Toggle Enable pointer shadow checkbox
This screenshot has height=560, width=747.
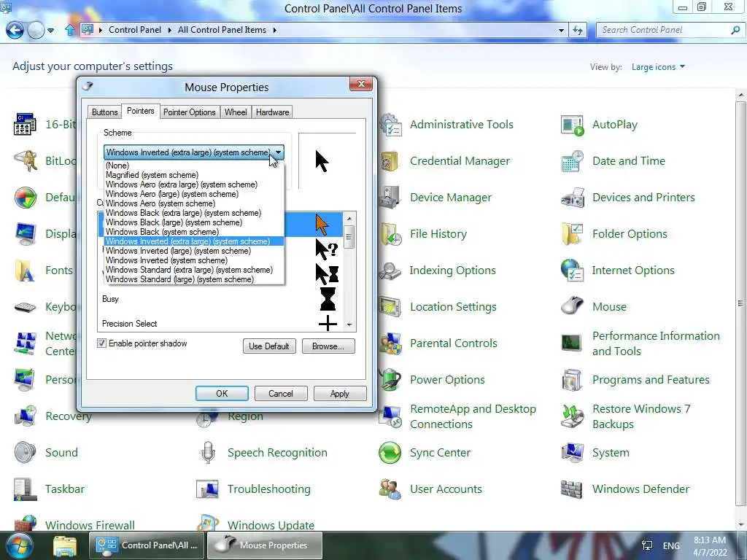click(101, 343)
